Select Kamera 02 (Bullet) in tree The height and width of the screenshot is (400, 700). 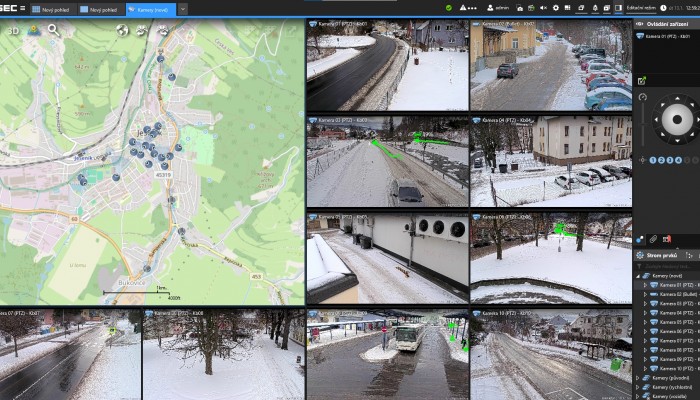(x=679, y=294)
